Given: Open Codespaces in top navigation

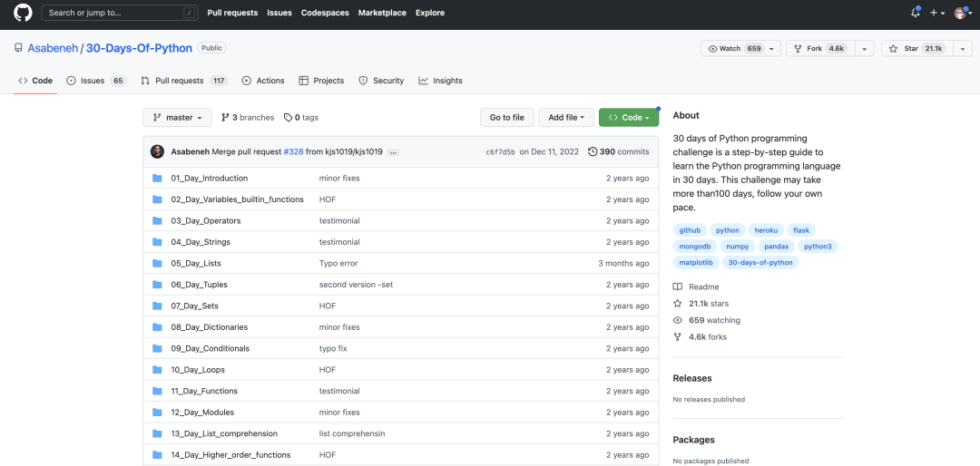Looking at the screenshot, I should (x=325, y=13).
